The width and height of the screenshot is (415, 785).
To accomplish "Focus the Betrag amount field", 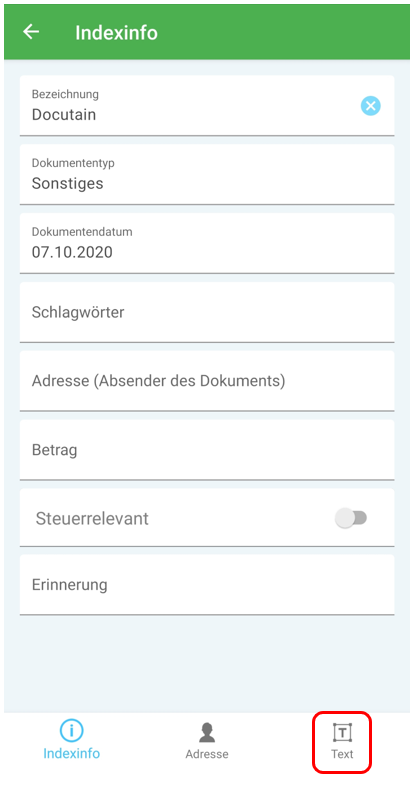I will point(207,450).
